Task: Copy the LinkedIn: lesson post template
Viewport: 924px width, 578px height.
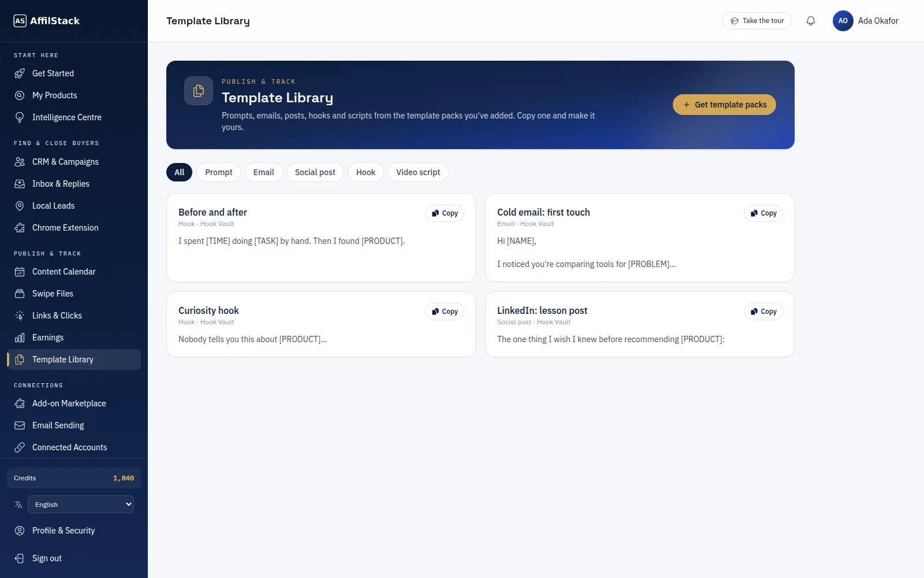Action: click(x=763, y=312)
